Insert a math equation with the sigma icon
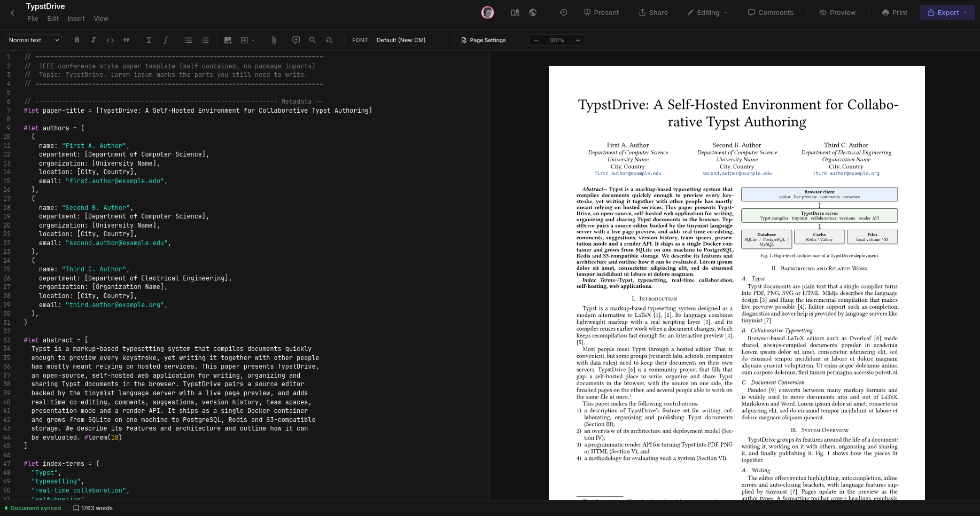 tap(149, 40)
